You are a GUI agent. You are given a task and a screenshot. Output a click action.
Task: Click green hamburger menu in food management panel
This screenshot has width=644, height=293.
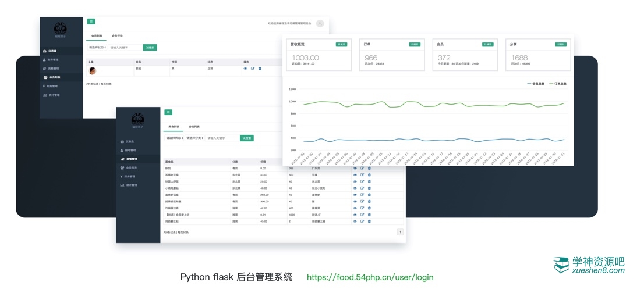(168, 112)
